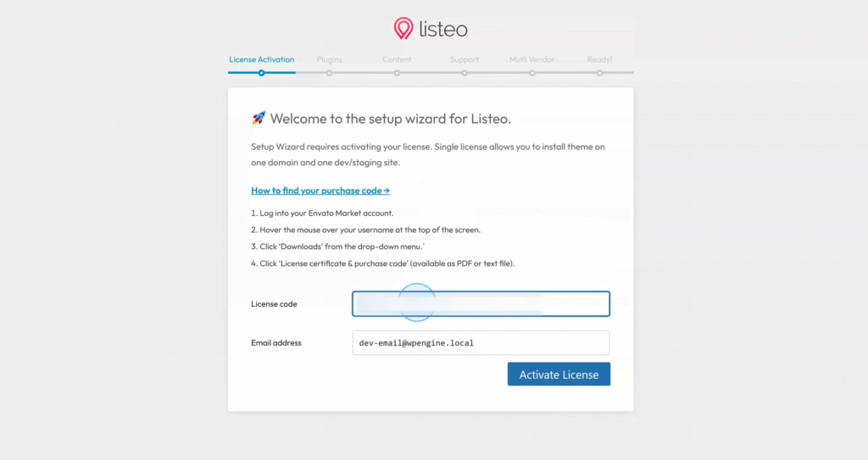Viewport: 868px width, 460px height.
Task: Click the rocket emoji beside the welcome heading
Action: (x=259, y=119)
